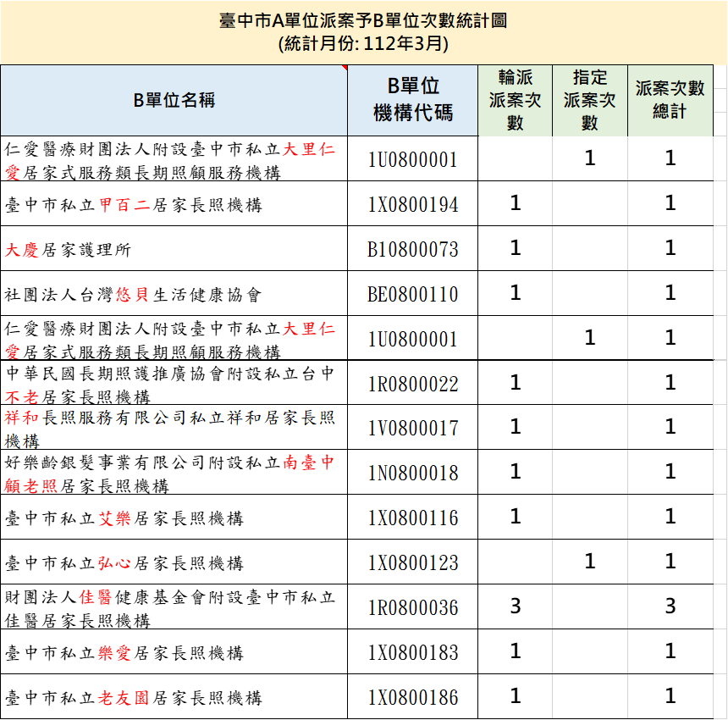Click the name '臺中市私立甲百二居家長照機構'
Screen dimensions: 728x720
pyautogui.click(x=134, y=205)
